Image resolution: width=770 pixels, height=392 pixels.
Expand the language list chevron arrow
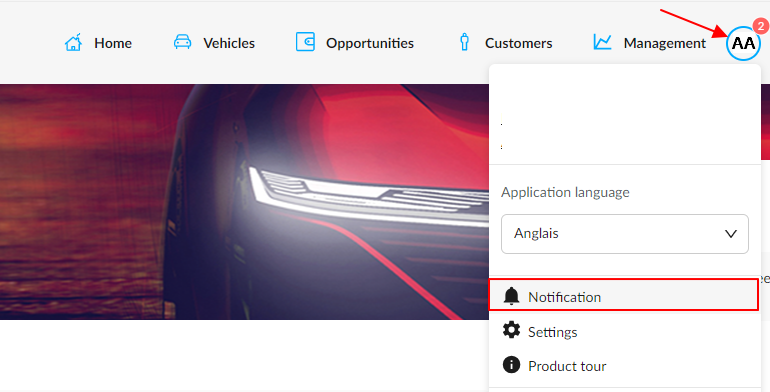(731, 234)
